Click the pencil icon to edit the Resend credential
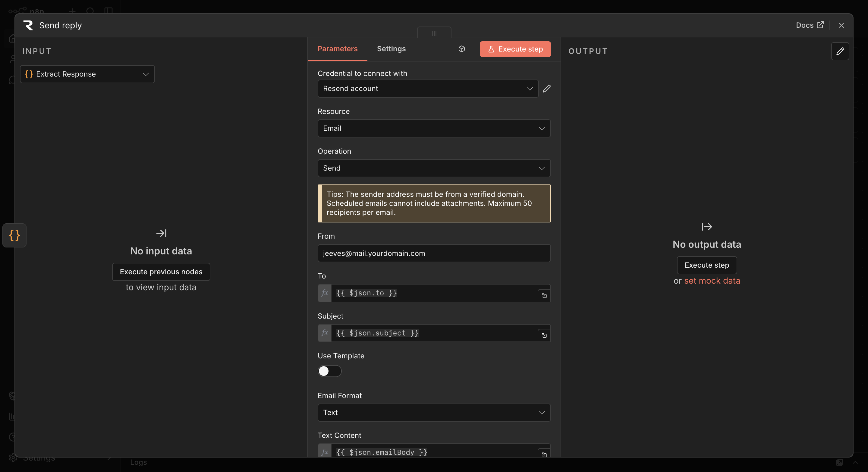The width and height of the screenshot is (868, 472). coord(546,89)
